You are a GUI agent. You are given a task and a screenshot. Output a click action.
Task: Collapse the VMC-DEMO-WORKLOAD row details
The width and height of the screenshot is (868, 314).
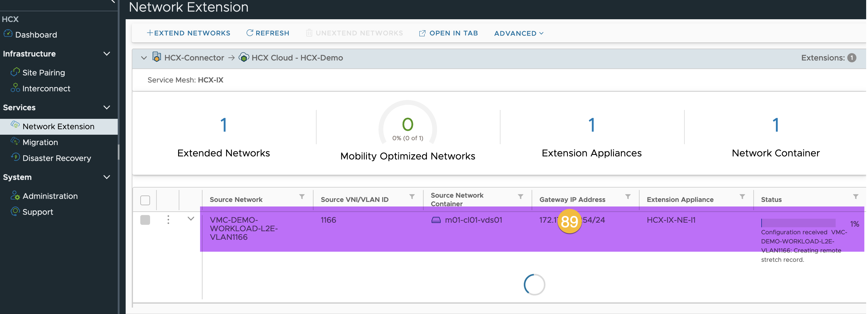point(191,219)
